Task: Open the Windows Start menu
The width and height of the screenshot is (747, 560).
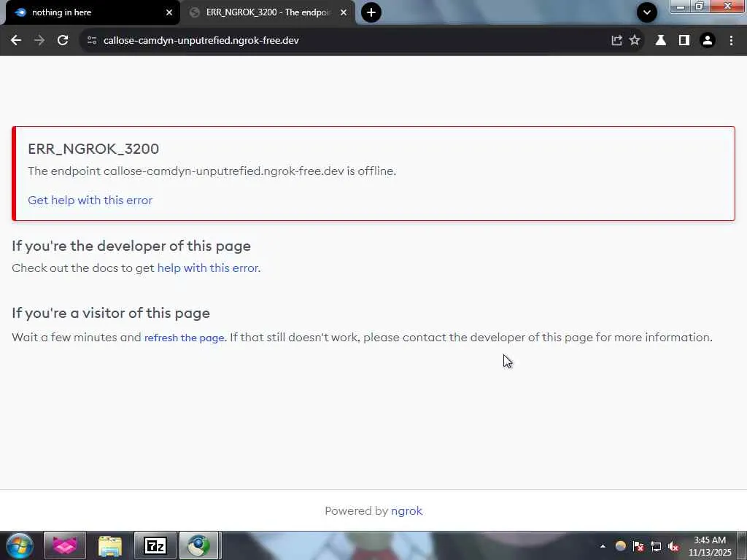Action: point(19,545)
